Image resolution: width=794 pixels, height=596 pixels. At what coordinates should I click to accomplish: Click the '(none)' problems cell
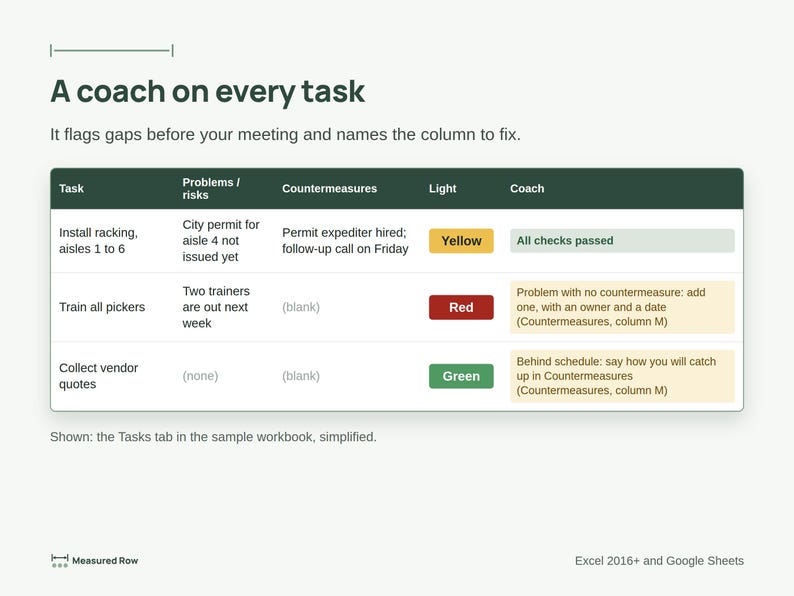coord(200,376)
